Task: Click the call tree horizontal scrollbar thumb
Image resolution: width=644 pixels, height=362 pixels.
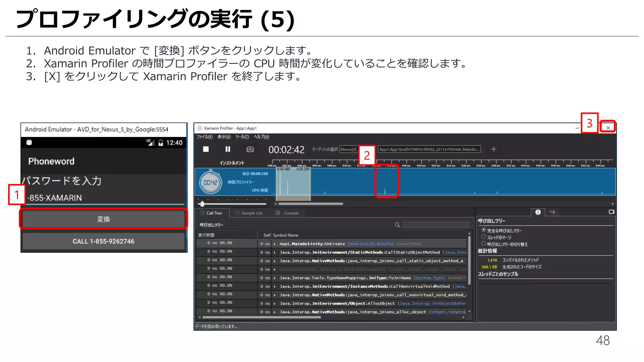Action: point(261,317)
